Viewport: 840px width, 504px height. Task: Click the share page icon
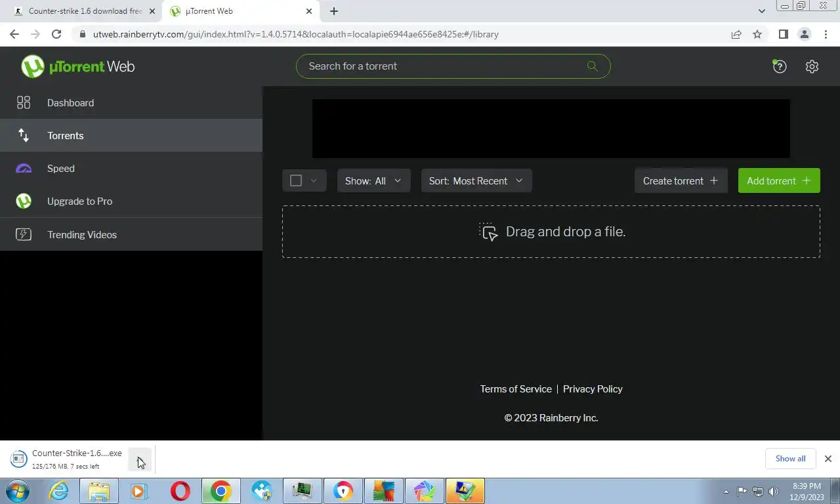point(736,34)
